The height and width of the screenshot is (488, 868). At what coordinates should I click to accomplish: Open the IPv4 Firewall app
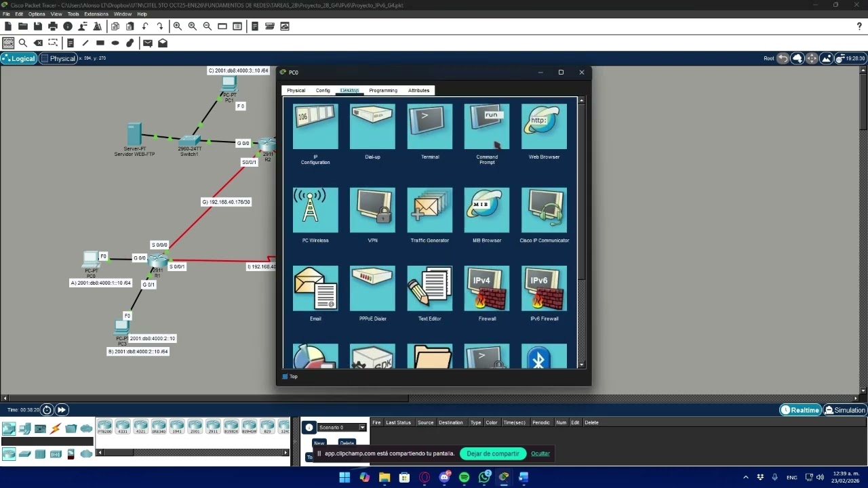tap(487, 288)
